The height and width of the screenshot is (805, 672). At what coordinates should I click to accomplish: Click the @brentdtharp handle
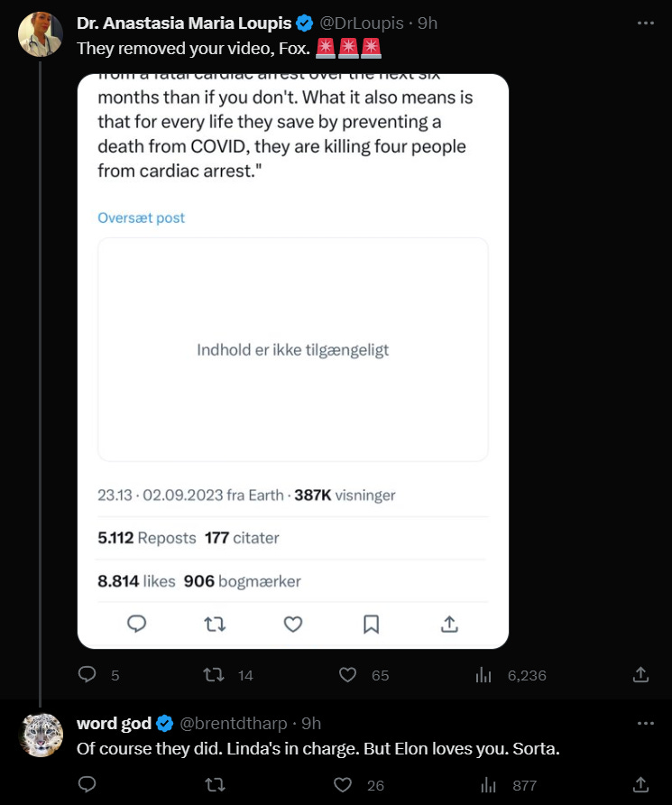point(235,724)
